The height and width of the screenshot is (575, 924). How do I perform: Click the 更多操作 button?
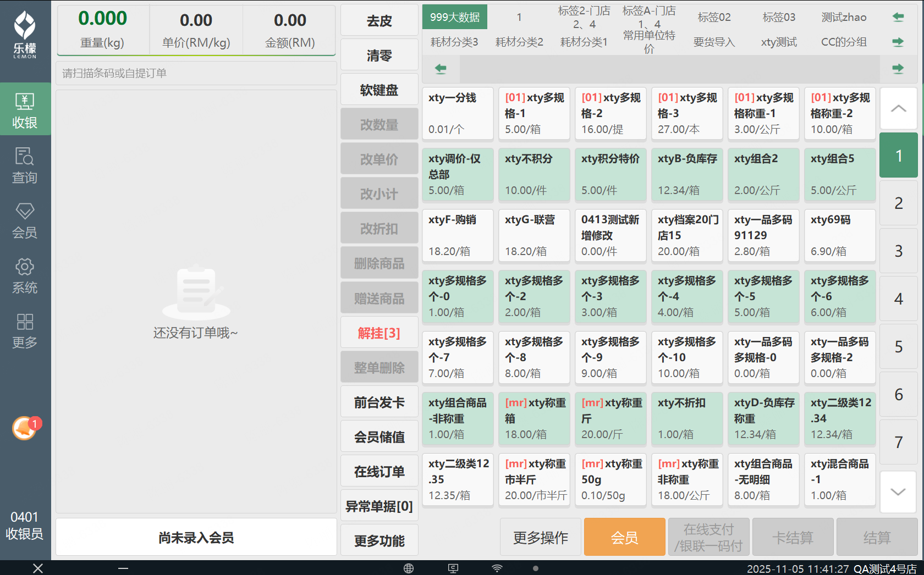[x=540, y=537]
